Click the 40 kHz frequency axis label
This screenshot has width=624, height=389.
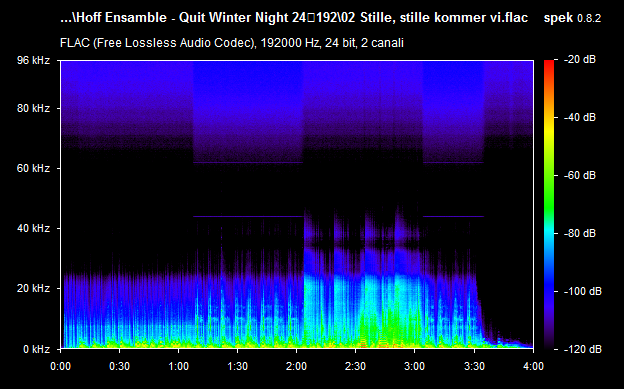click(x=33, y=228)
